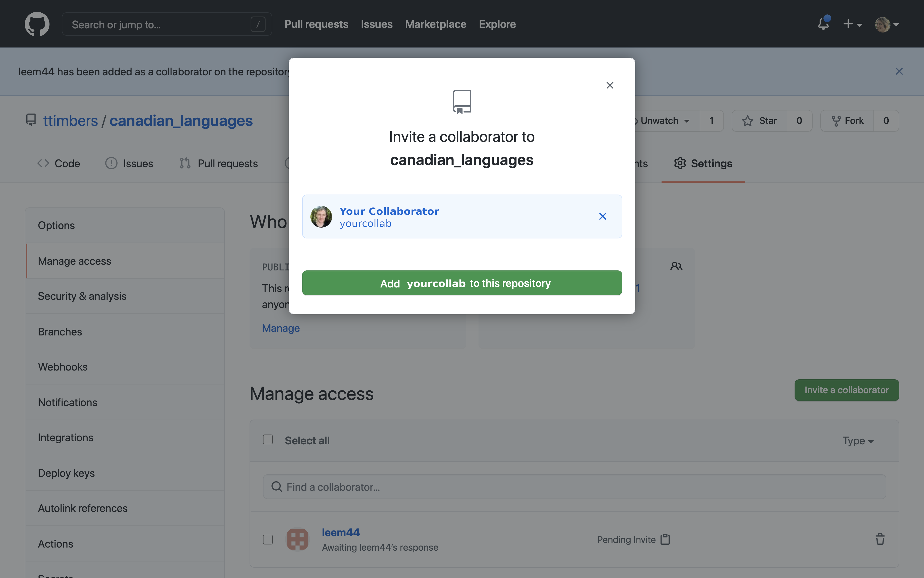Click the leem44 avatar identicon
This screenshot has width=924, height=578.
click(297, 539)
